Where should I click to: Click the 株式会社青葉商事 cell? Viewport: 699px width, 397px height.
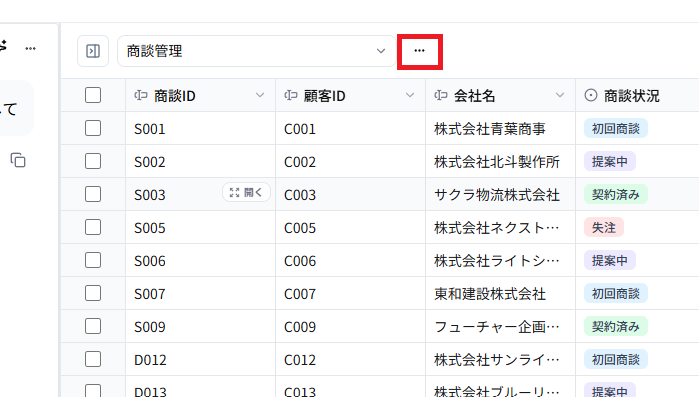tap(501, 128)
